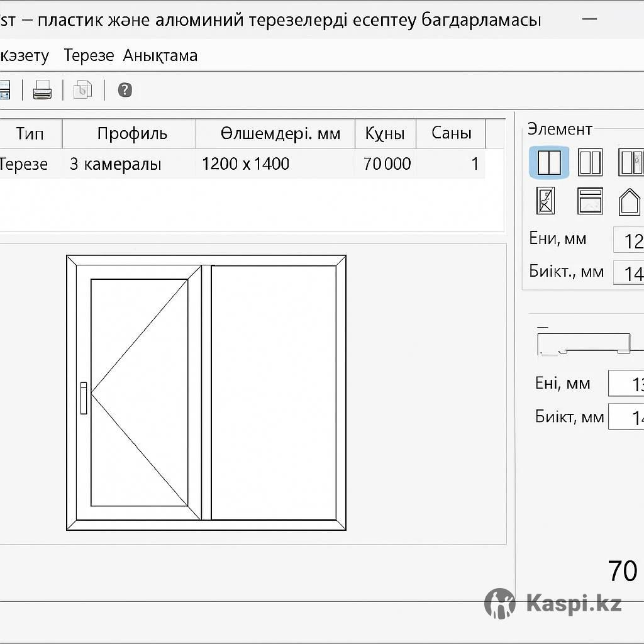Click the Print icon in the toolbar
Viewport: 644px width, 644px height.
[x=42, y=90]
